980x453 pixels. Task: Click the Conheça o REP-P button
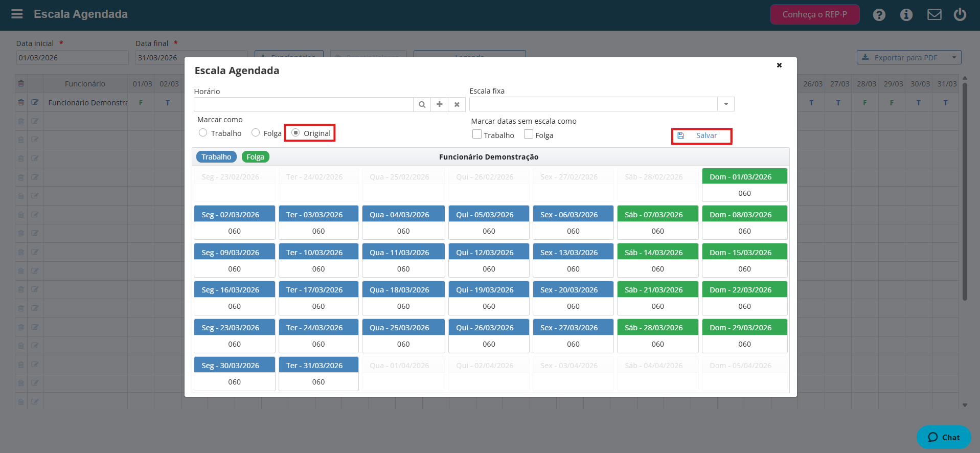tap(815, 14)
